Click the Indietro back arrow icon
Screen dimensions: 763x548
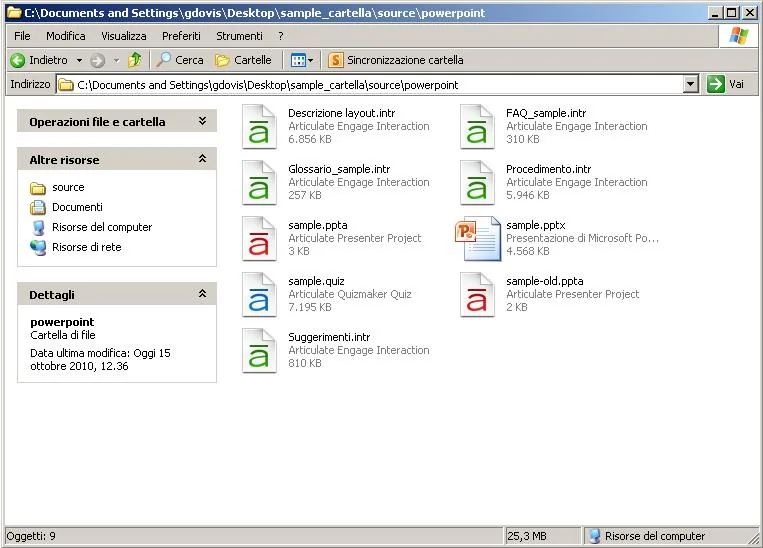18,60
